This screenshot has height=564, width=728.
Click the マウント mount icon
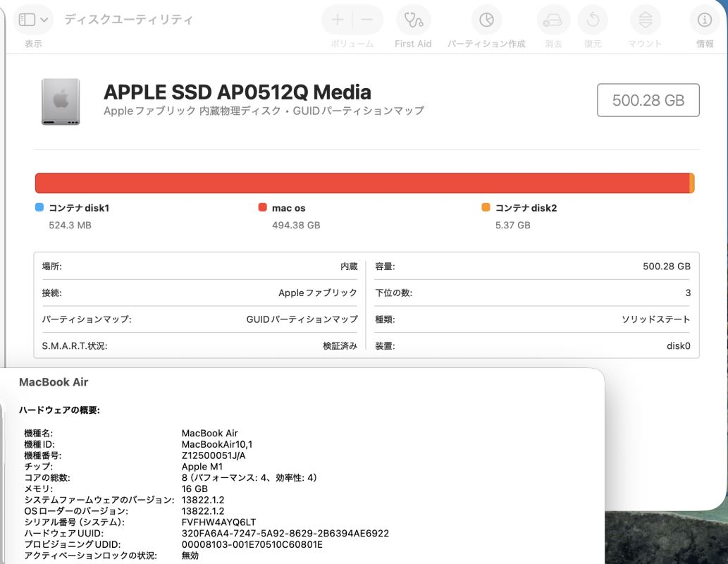[645, 20]
